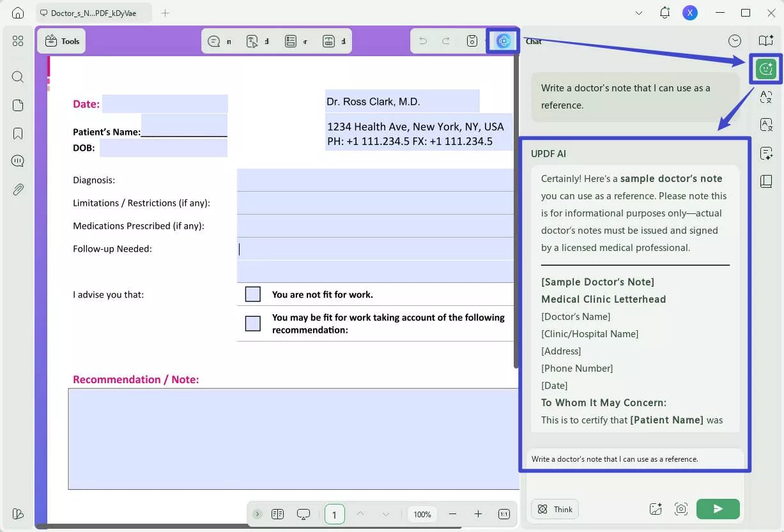784x532 pixels.
Task: Start slideshow presentation mode
Action: tap(304, 514)
